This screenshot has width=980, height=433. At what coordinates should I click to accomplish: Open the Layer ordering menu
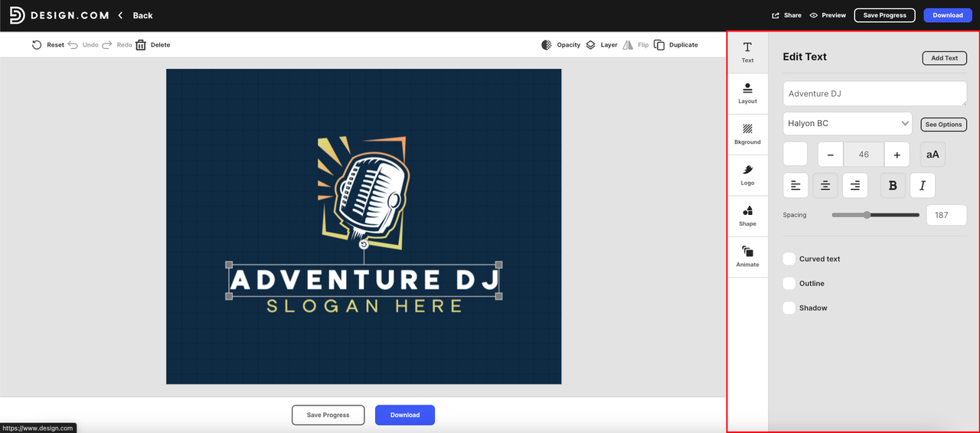pos(602,45)
